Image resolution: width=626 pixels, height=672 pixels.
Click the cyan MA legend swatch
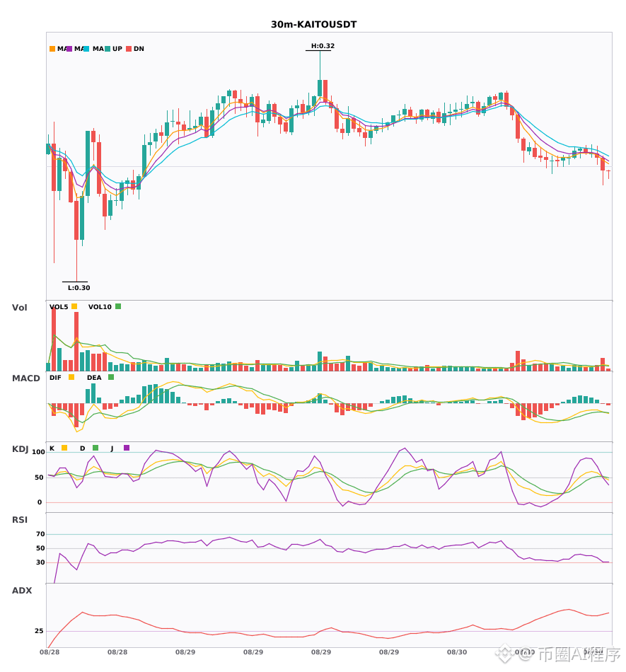click(x=86, y=49)
